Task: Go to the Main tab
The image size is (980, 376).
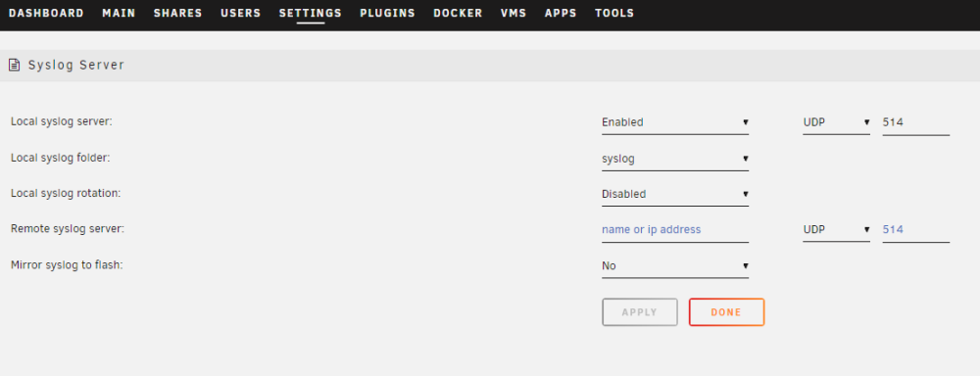Action: (x=119, y=13)
